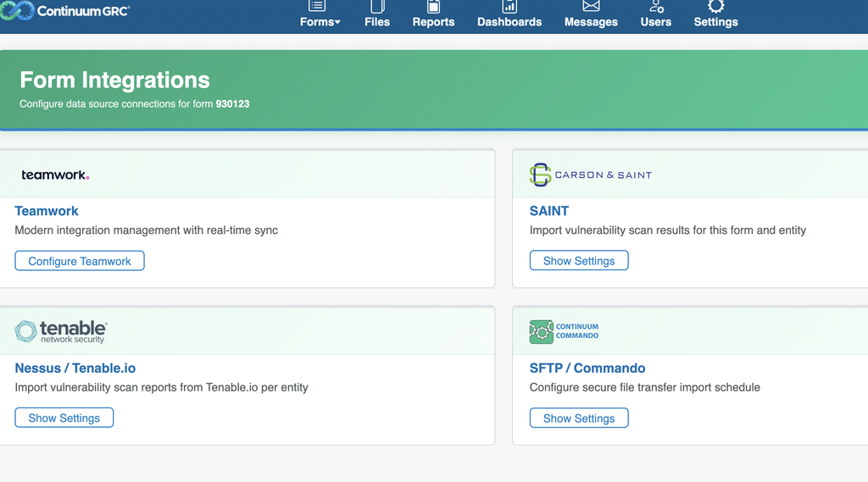This screenshot has height=482, width=868.
Task: Click the 'Import vulnerability scan reports from Tenable.io per entity' text
Action: pyautogui.click(x=162, y=387)
